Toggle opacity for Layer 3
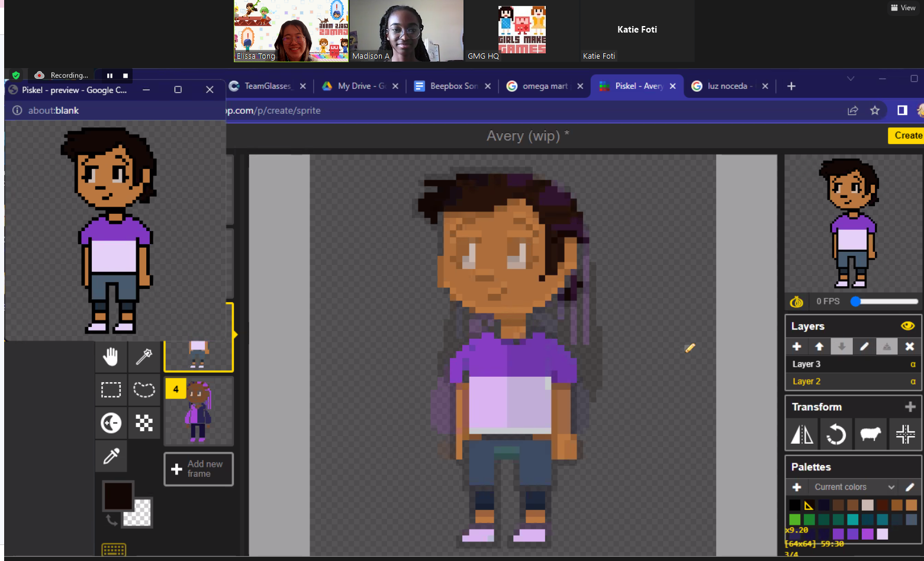Viewport: 924px width, 561px height. point(913,364)
